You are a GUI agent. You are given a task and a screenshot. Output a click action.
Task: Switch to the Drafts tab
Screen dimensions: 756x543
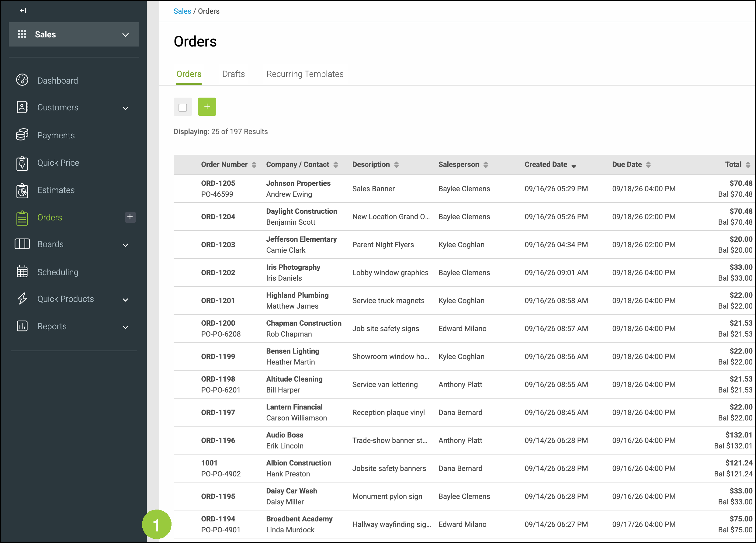[x=233, y=74]
